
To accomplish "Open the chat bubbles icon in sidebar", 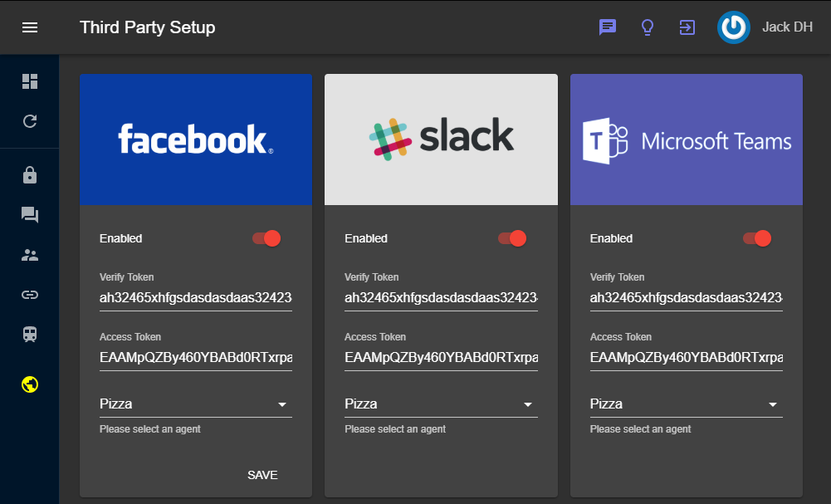I will (x=30, y=215).
